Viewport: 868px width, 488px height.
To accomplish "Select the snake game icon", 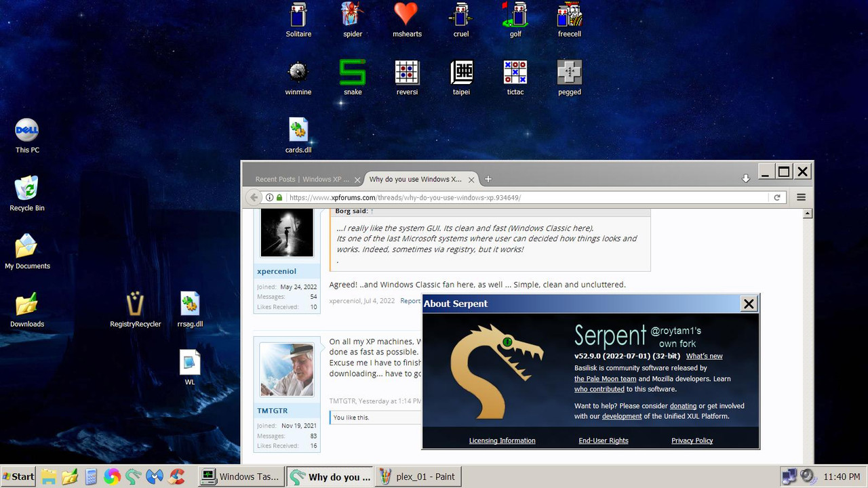I will [353, 78].
